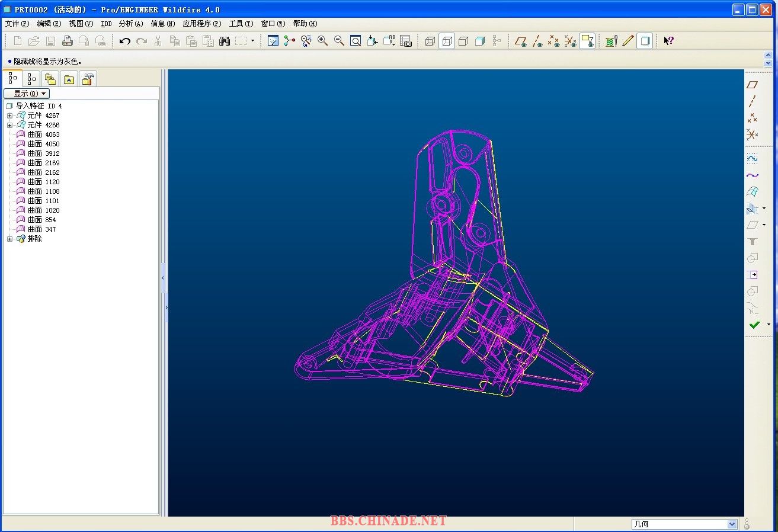Viewport: 778px width, 532px height.
Task: Open the 帮助(H) menu
Action: (305, 24)
